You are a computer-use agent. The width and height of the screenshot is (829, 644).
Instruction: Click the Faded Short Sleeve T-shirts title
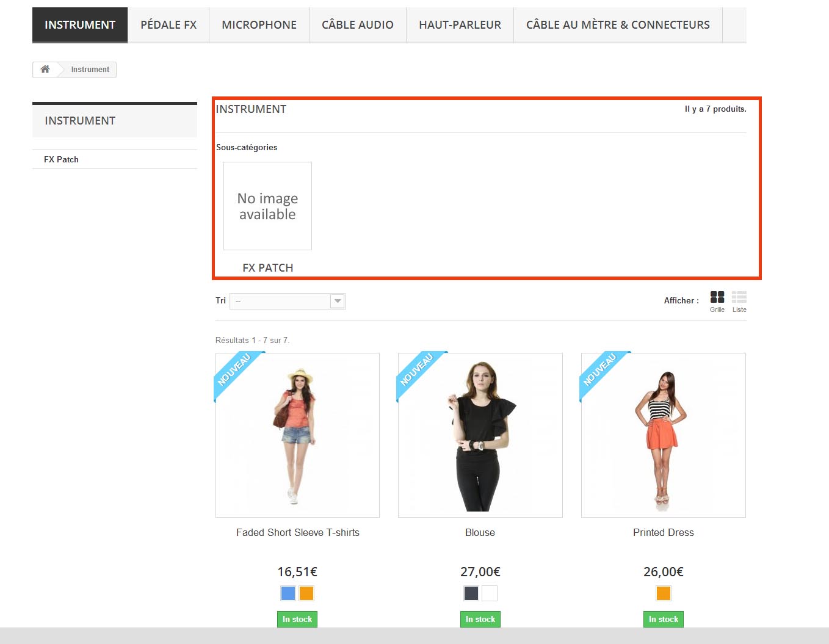coord(298,532)
